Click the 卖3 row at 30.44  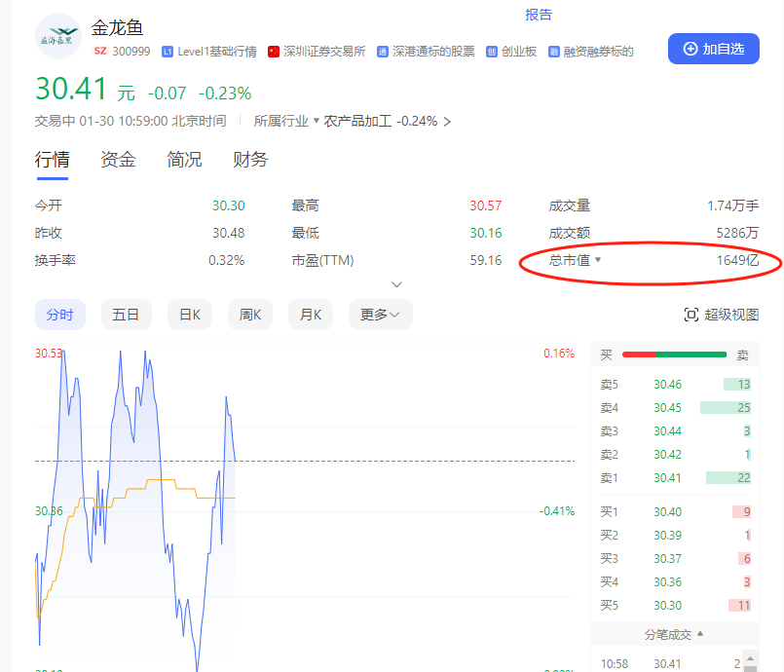tap(675, 431)
